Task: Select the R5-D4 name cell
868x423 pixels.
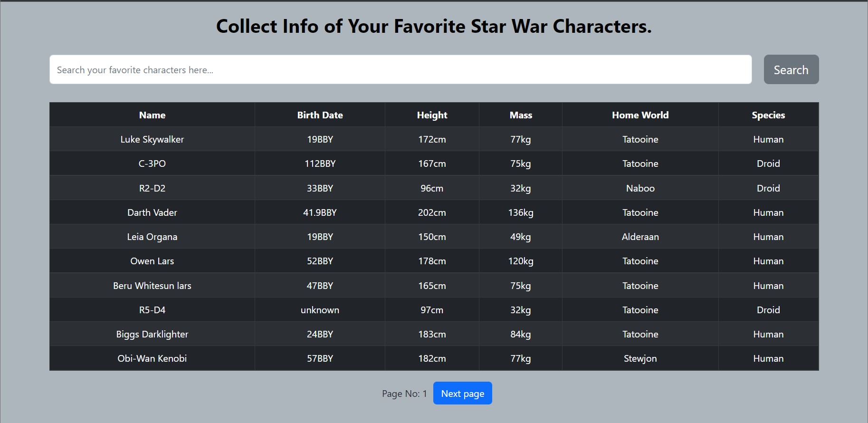Action: tap(152, 310)
